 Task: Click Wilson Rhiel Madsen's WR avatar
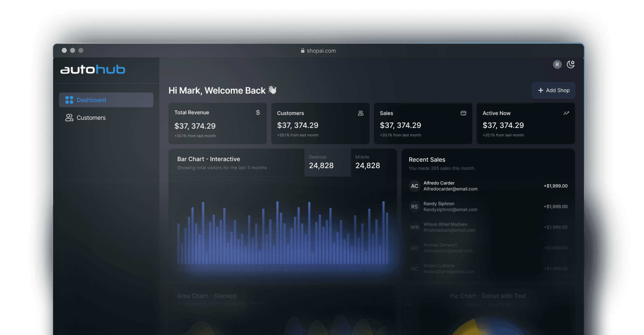pos(414,227)
